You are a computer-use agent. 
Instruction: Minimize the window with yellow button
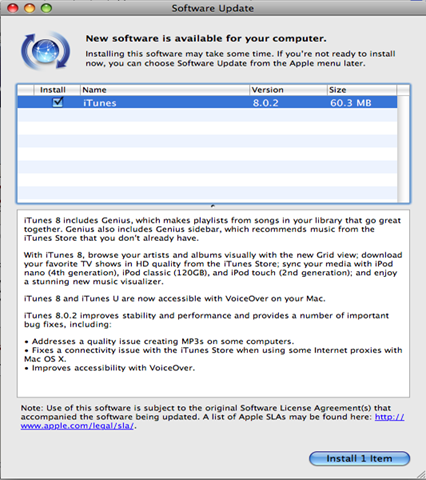(30, 8)
